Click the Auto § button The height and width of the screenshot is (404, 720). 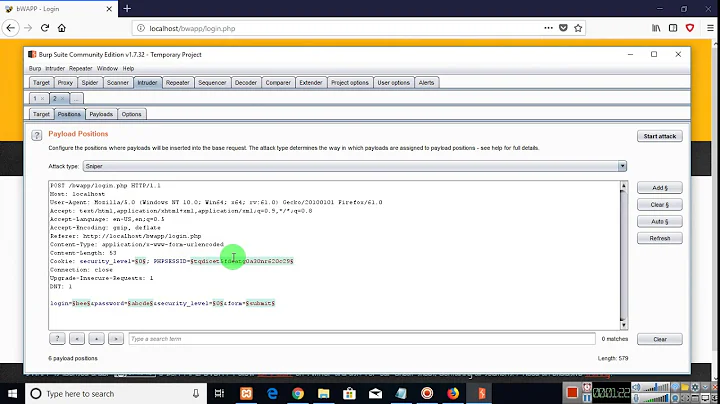click(x=660, y=221)
